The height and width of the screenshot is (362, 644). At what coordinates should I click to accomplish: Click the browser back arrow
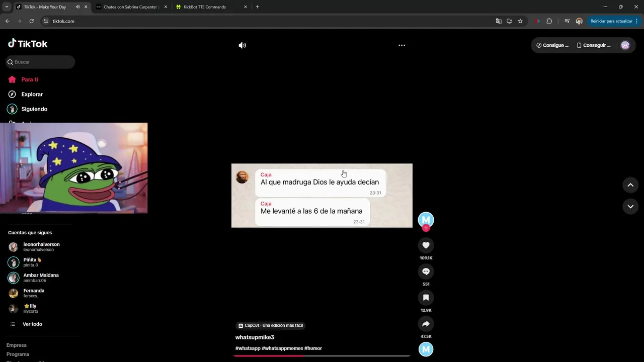pos(7,21)
